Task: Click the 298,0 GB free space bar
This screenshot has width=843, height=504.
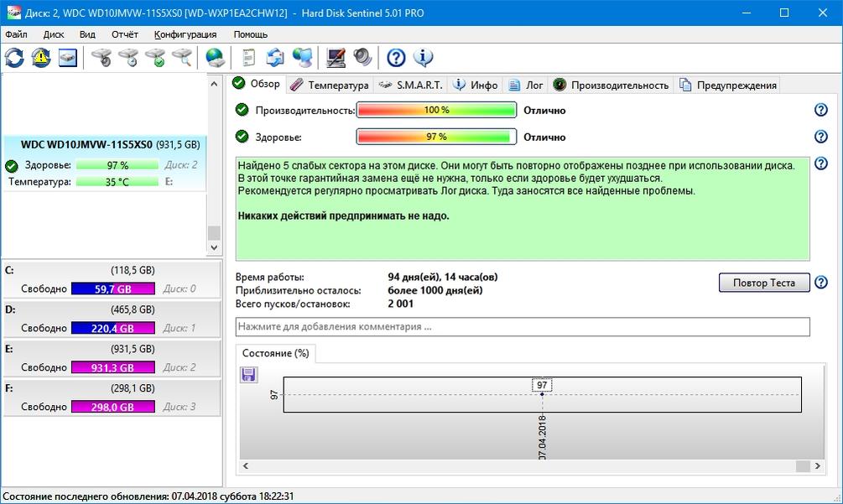Action: coord(113,407)
